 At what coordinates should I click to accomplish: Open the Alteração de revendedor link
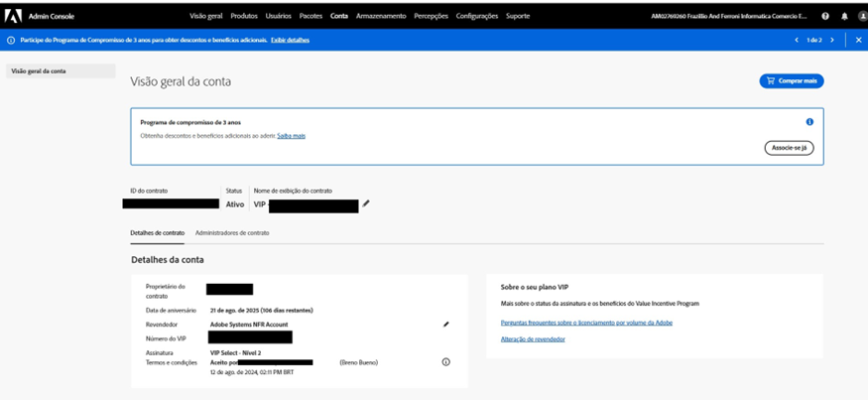coord(533,339)
